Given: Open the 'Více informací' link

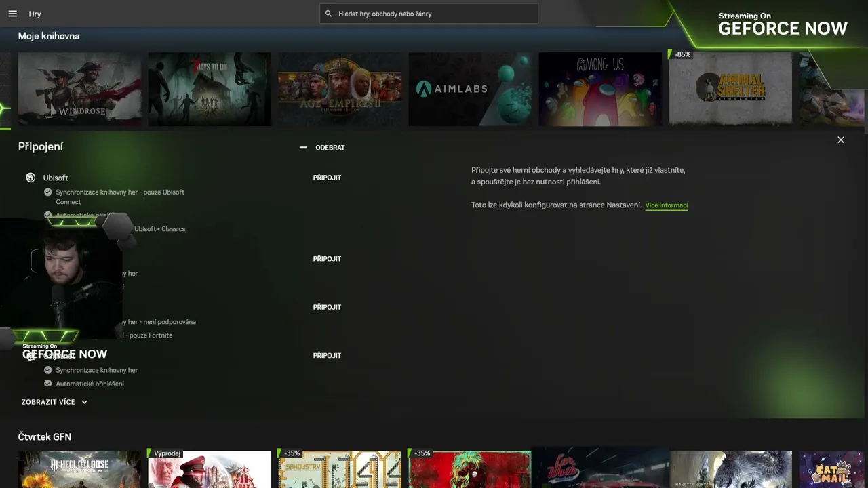Looking at the screenshot, I should tap(667, 205).
